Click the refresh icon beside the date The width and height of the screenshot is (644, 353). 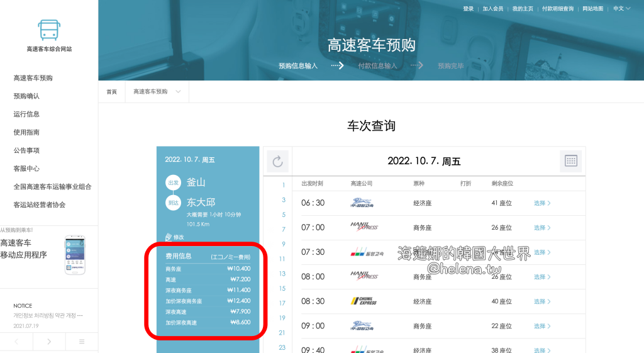(277, 162)
